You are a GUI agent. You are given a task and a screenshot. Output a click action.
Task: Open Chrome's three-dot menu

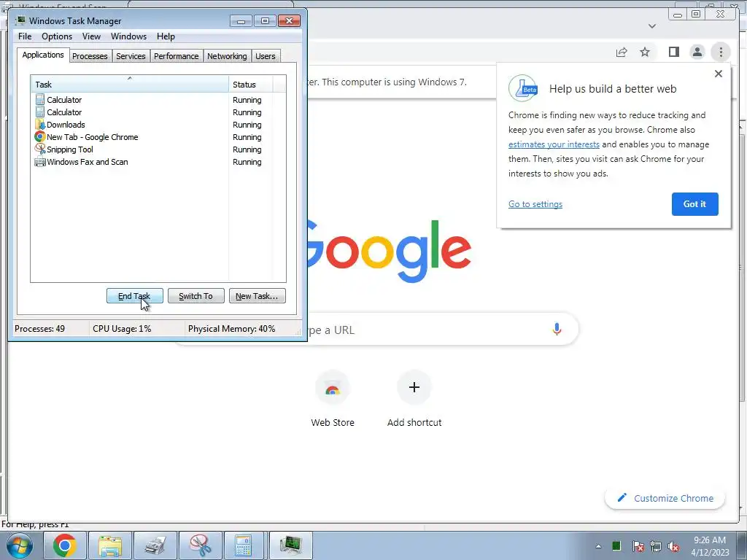click(721, 52)
